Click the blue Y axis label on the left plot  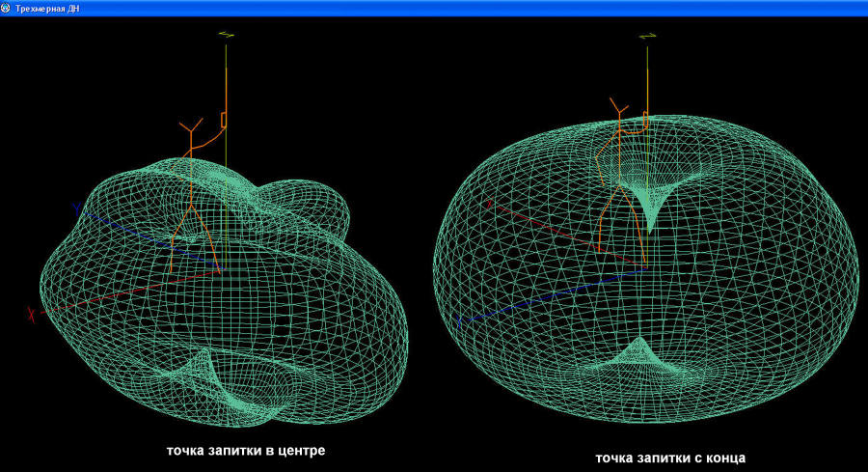(74, 207)
